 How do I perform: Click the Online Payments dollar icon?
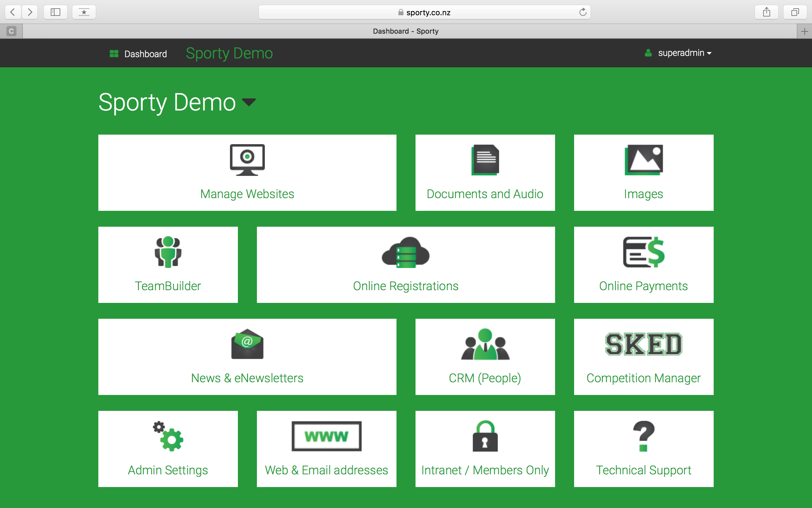pyautogui.click(x=644, y=252)
